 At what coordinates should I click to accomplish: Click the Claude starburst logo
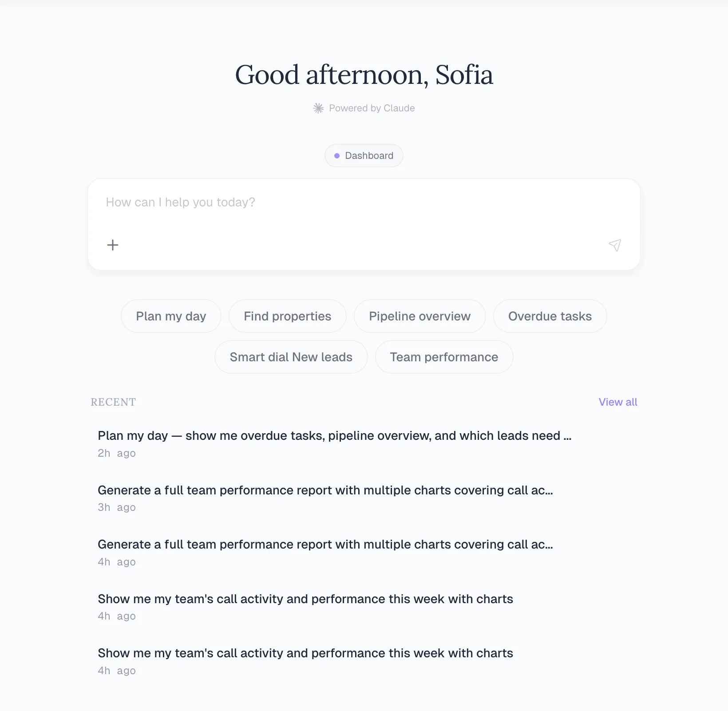pyautogui.click(x=318, y=108)
